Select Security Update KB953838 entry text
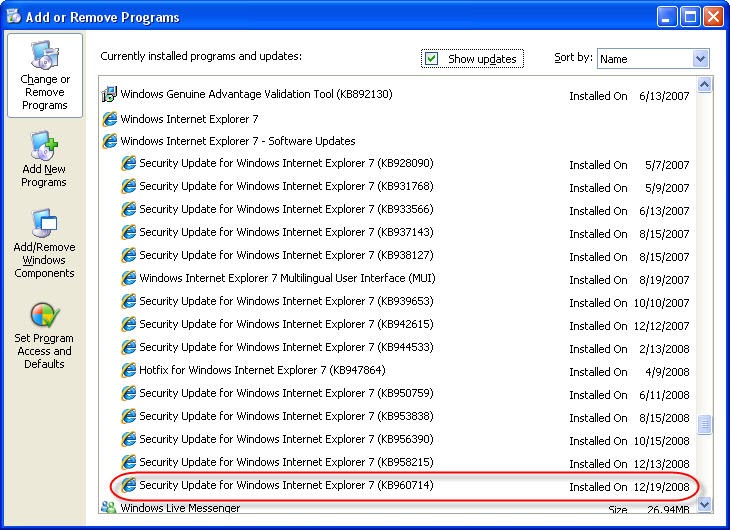 [x=286, y=416]
